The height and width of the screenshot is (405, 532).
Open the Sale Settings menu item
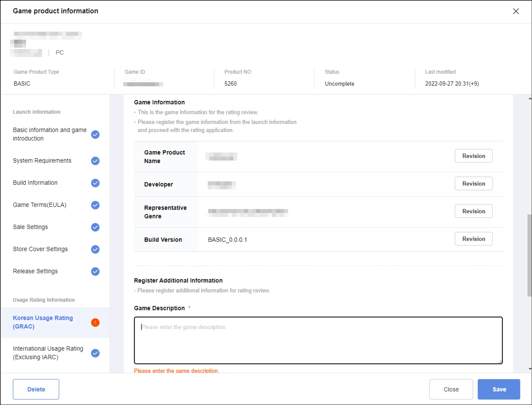tap(30, 227)
